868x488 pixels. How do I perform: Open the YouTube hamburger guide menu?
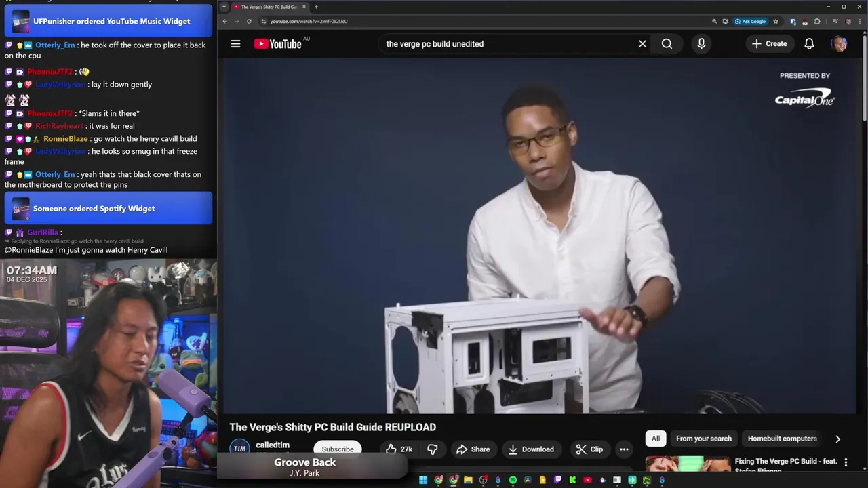[x=235, y=44]
